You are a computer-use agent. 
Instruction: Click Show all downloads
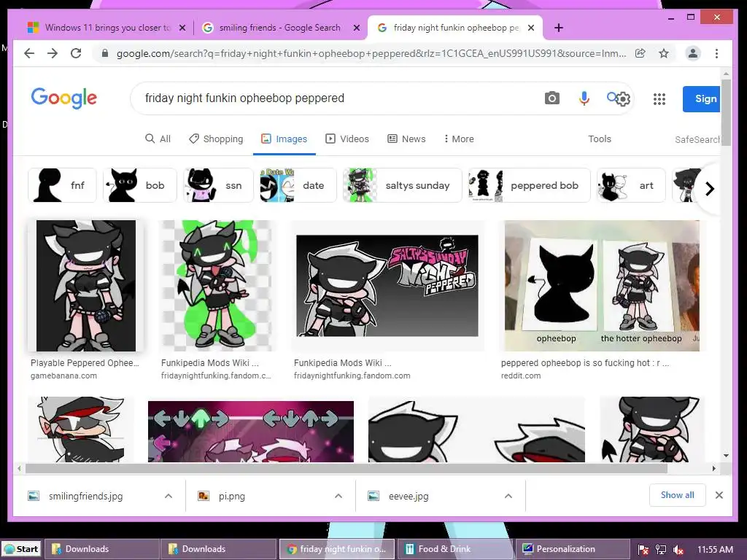[678, 495]
